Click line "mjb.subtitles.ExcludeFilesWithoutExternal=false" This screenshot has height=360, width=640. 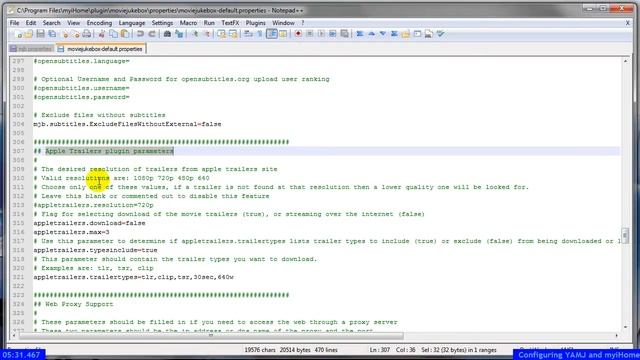tap(127, 124)
